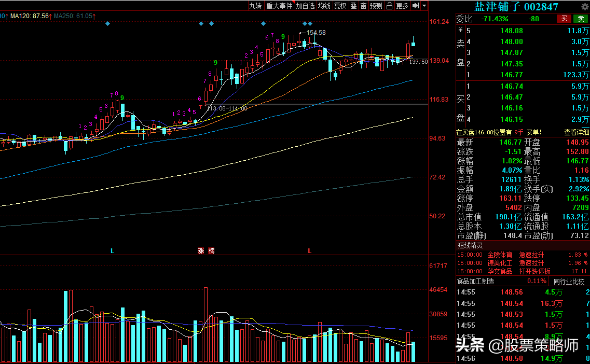Click the first blue diamond event marker
590x364 pixels.
(107, 24)
